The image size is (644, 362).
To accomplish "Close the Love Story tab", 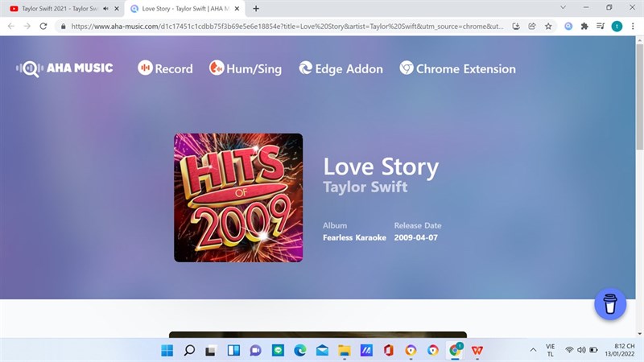I will pyautogui.click(x=237, y=9).
